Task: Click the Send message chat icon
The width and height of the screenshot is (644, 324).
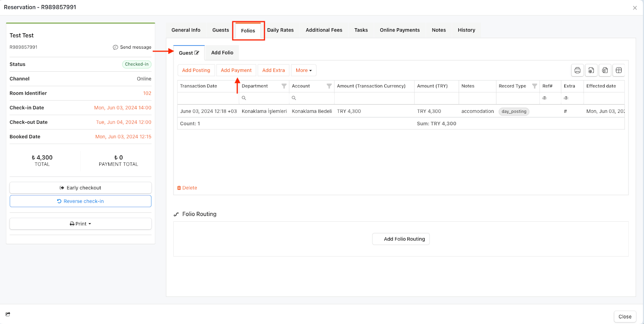Action: 116,48
